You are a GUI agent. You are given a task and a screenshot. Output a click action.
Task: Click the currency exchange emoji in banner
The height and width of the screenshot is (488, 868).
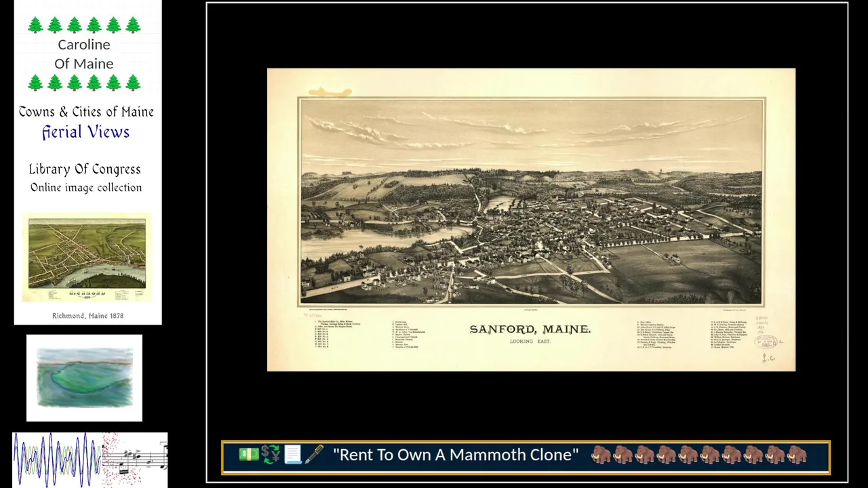[271, 455]
